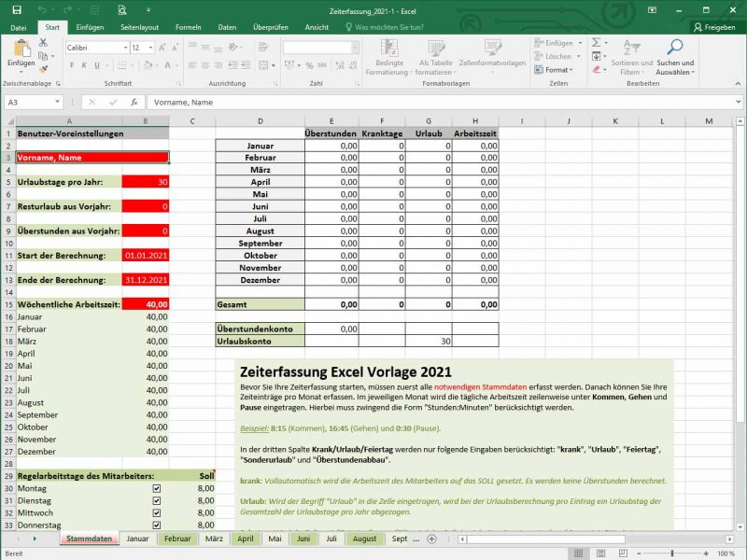Apply bold formatting from the ribbon
747x560 pixels.
pos(72,65)
